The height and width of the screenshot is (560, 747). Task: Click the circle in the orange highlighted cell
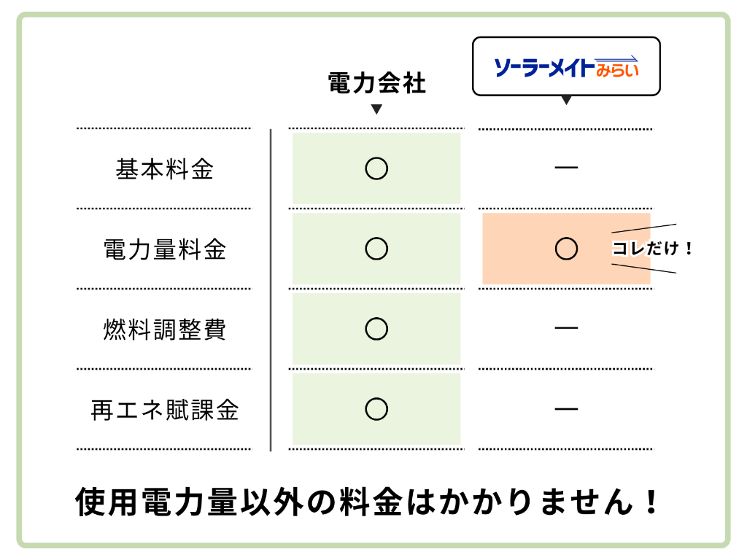point(566,249)
